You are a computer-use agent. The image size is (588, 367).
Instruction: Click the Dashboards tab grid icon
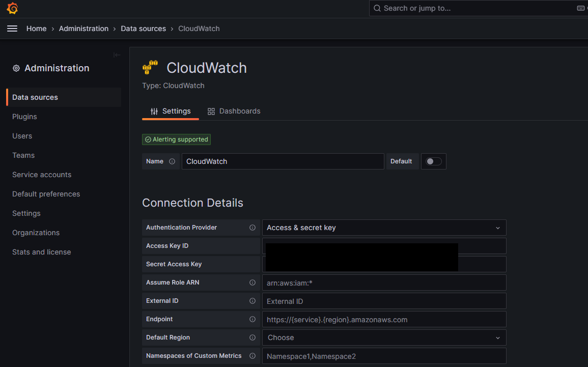211,111
